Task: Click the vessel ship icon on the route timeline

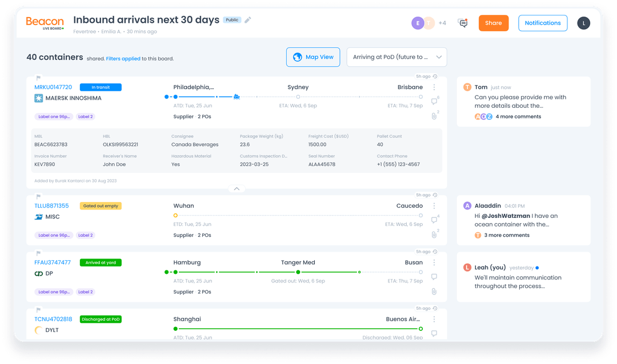Action: [x=237, y=98]
